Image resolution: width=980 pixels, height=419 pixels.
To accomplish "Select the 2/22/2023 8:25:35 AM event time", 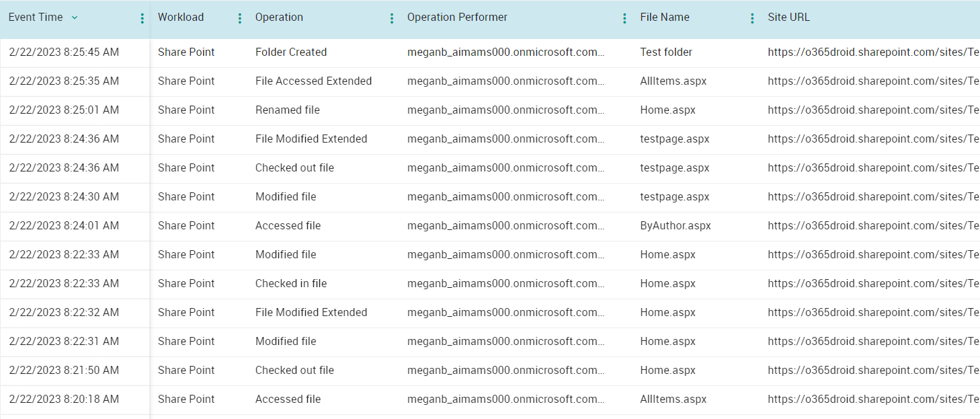I will point(64,81).
